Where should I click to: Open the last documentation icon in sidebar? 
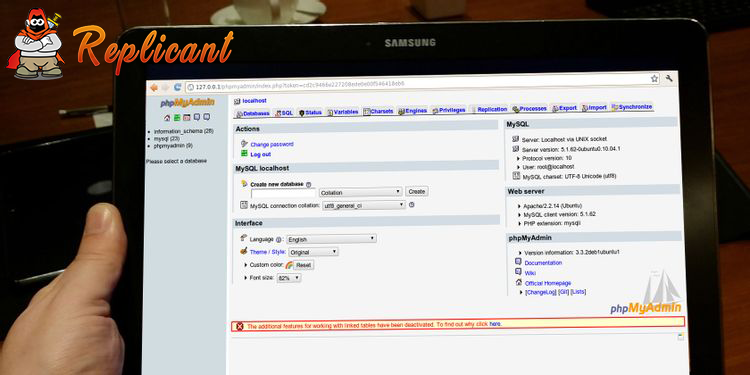click(206, 117)
